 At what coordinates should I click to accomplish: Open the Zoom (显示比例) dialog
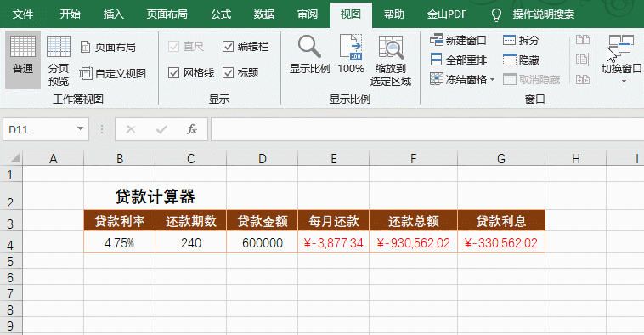pos(309,54)
